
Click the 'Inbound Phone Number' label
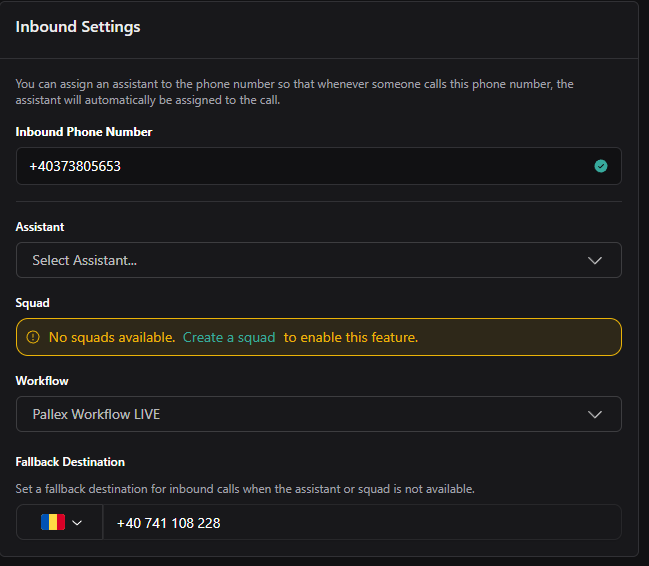84,132
